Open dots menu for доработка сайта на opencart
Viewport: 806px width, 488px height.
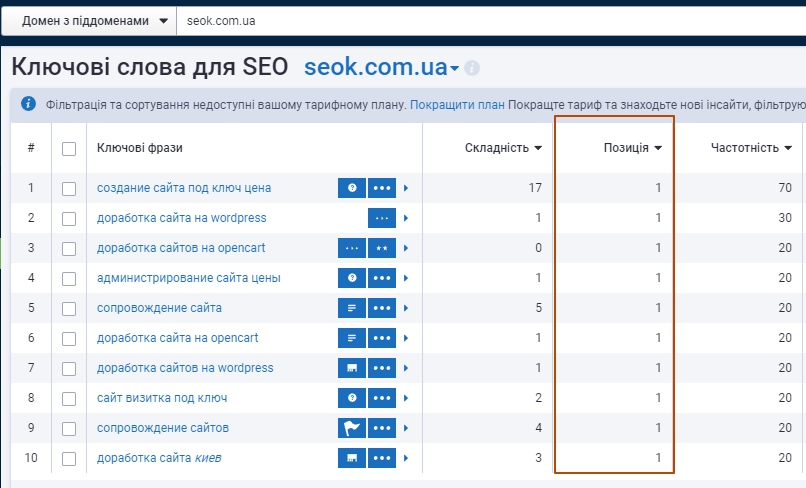tap(382, 338)
